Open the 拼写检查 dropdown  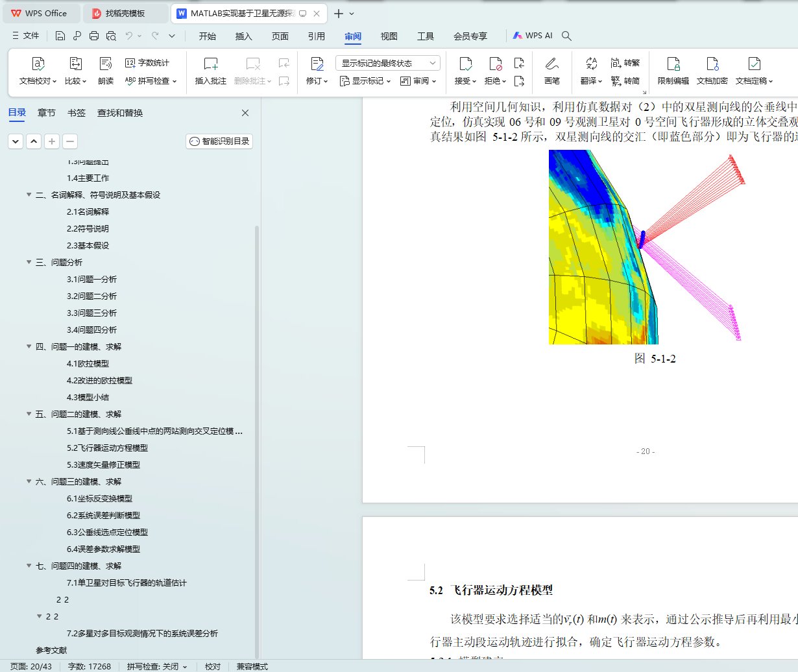tap(151, 81)
